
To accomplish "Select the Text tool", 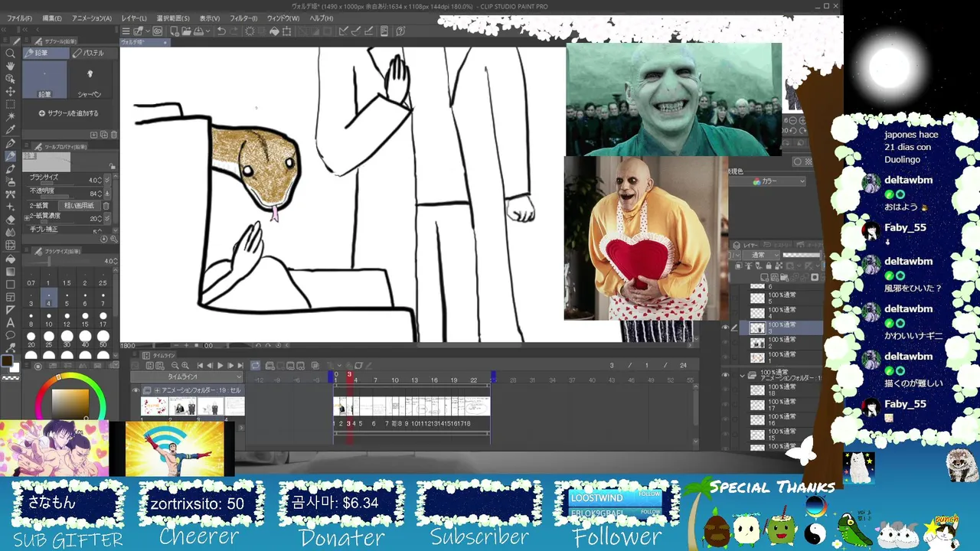I will (11, 322).
